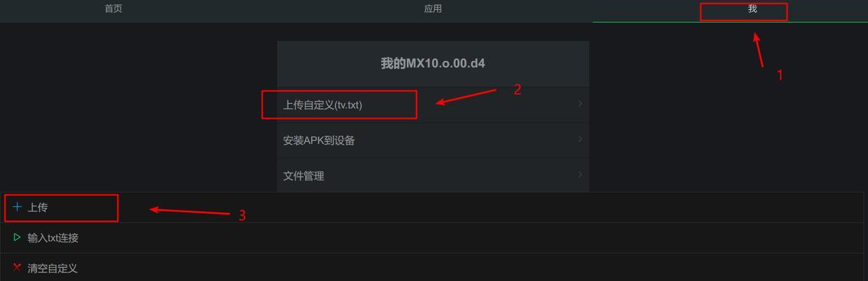868x281 pixels.
Task: Open the 我 tab
Action: click(x=752, y=9)
